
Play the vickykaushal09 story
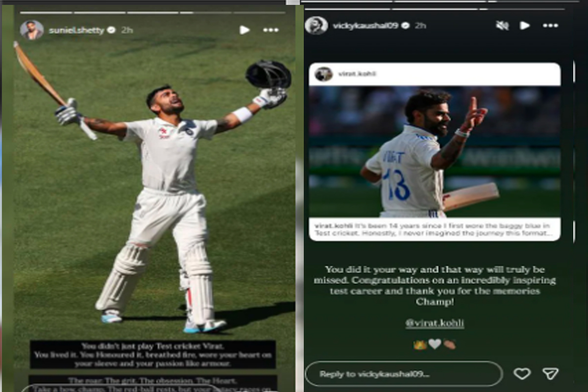[x=525, y=25]
